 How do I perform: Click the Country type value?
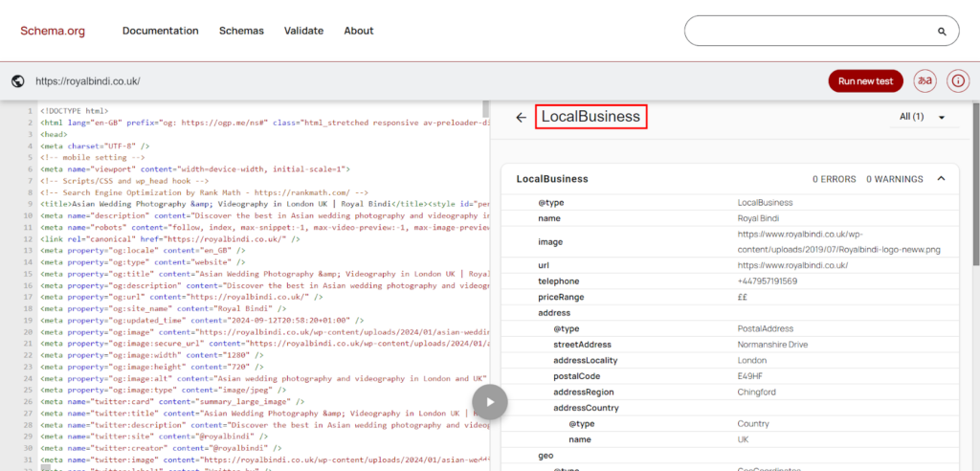[753, 423]
